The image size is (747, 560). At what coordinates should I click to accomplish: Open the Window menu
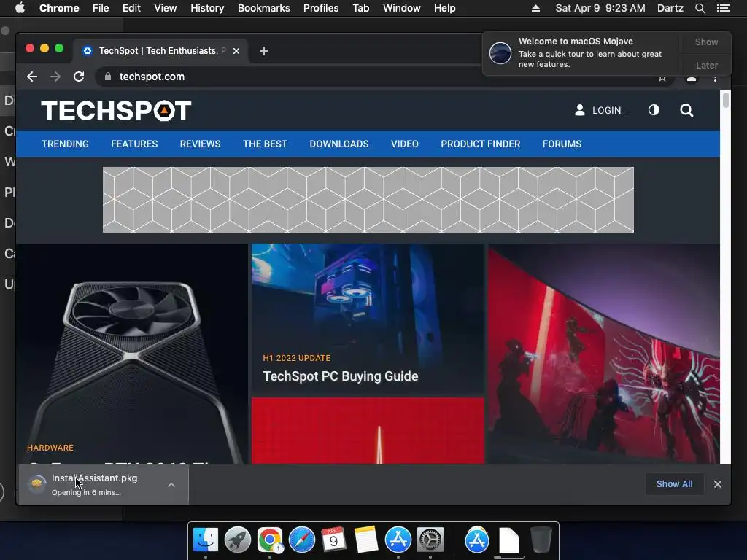[x=402, y=8]
